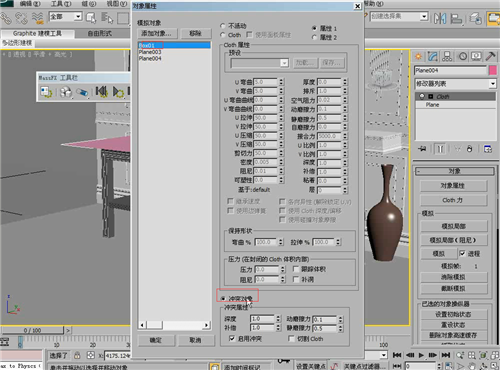Click the 确定 (OK) button
Viewport: 500px width, 370px height.
156,340
